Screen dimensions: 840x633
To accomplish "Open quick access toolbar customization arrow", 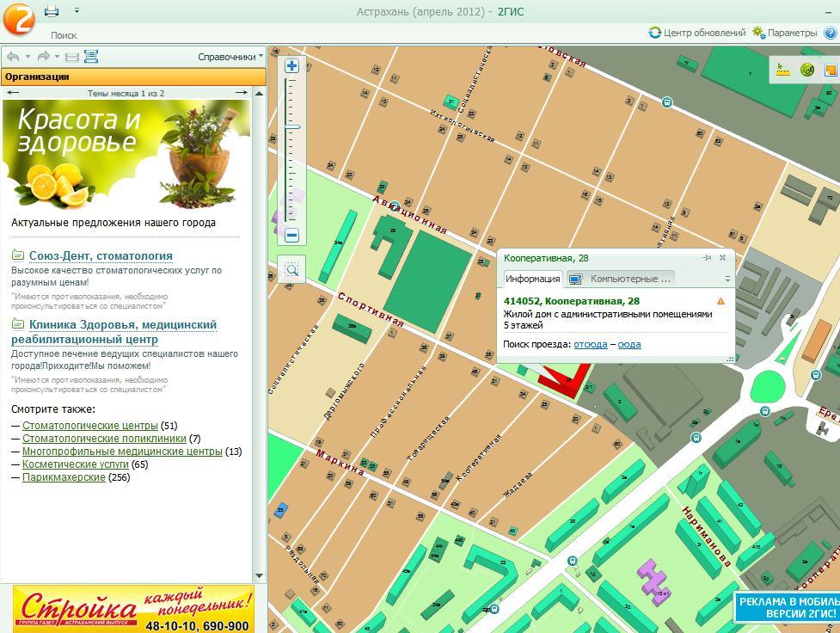I will 77,10.
